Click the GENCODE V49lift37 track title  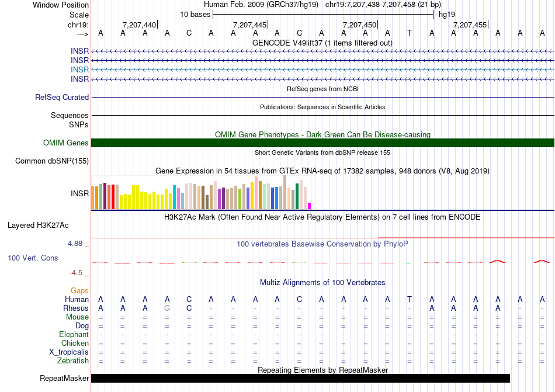tap(322, 43)
